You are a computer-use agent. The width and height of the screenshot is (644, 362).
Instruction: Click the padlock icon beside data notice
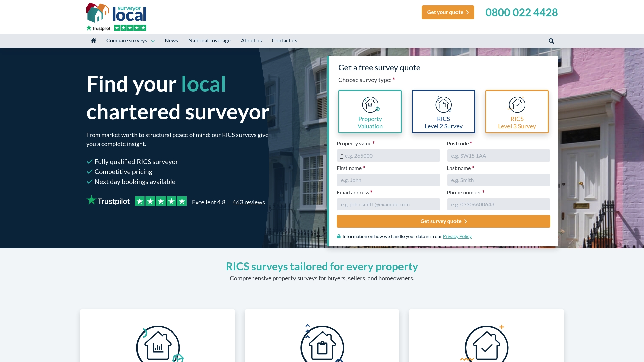tap(339, 236)
